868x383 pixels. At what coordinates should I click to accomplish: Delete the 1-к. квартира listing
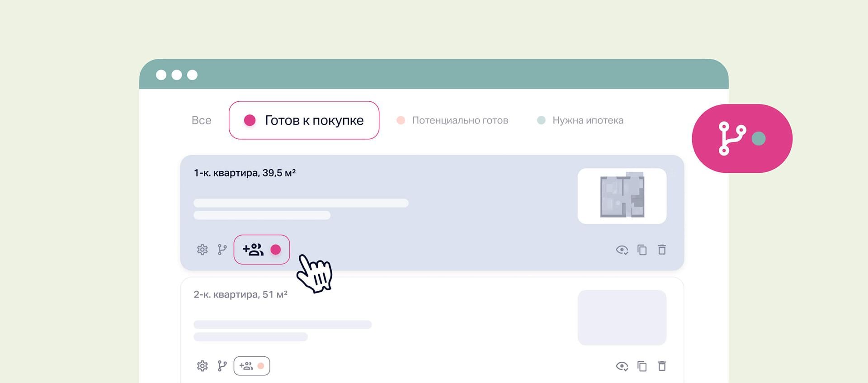click(x=662, y=250)
